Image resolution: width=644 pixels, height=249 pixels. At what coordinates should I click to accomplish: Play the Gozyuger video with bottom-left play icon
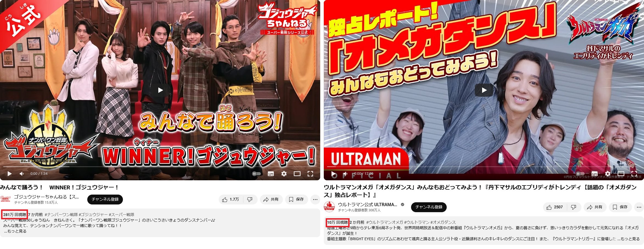(x=10, y=174)
